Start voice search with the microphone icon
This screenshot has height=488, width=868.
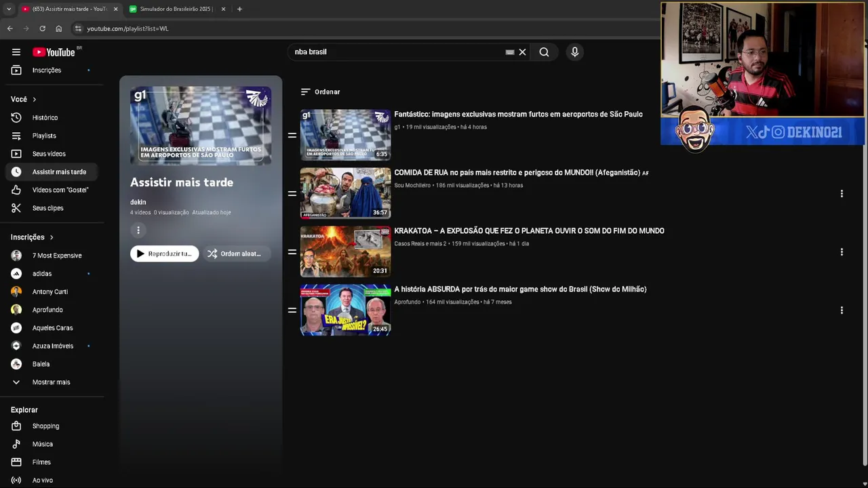tap(574, 52)
